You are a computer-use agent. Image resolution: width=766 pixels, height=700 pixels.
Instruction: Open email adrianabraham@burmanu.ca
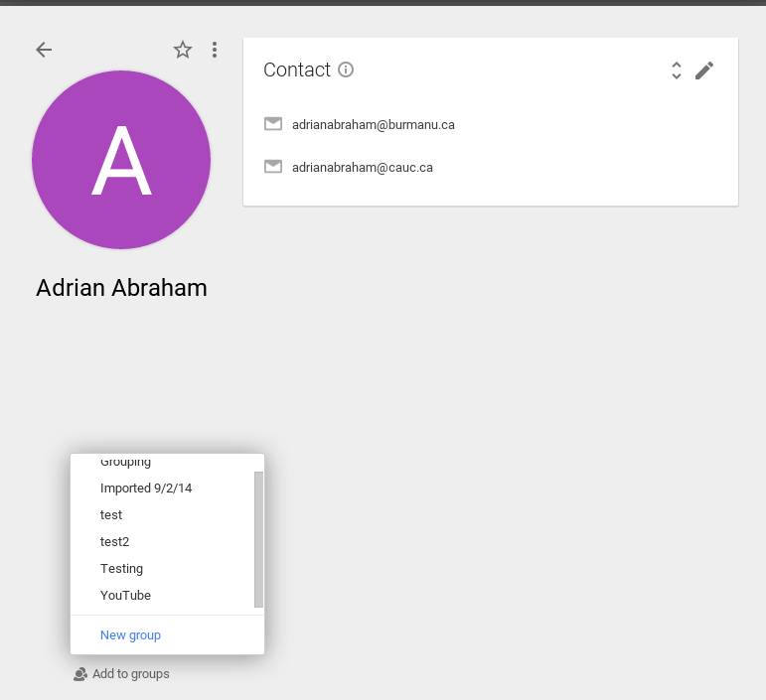tap(374, 125)
